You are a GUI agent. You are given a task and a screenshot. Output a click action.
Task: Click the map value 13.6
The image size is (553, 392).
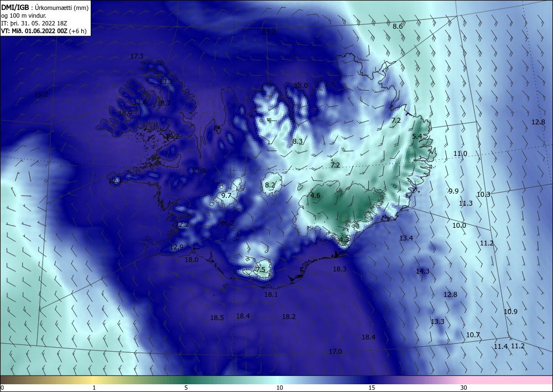140,102
